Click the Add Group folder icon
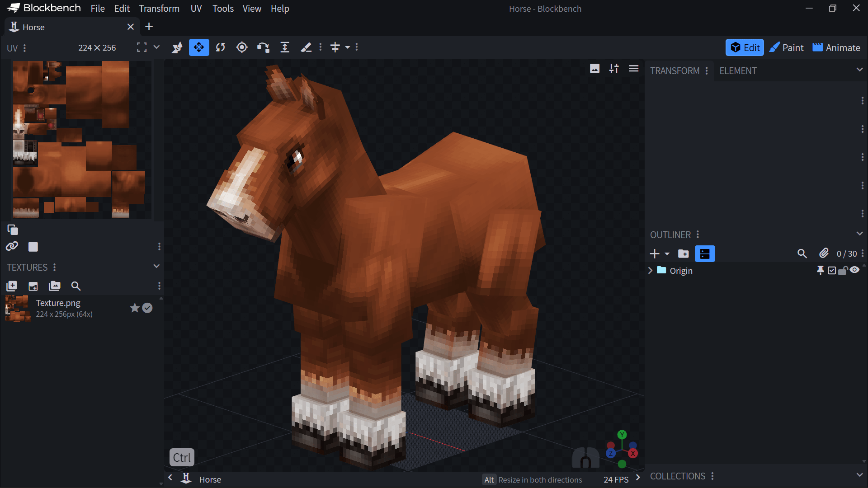The image size is (868, 488). click(x=684, y=254)
